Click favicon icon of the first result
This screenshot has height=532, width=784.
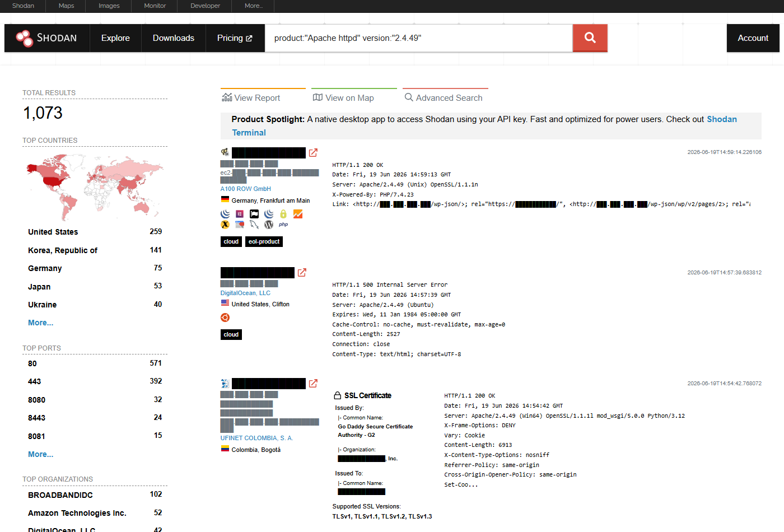(225, 152)
